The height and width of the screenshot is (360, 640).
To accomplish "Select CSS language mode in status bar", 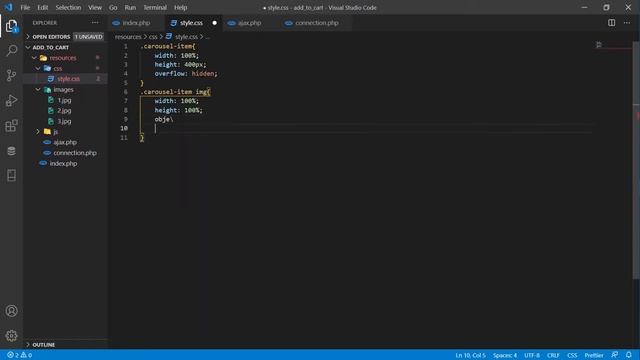I will point(572,355).
